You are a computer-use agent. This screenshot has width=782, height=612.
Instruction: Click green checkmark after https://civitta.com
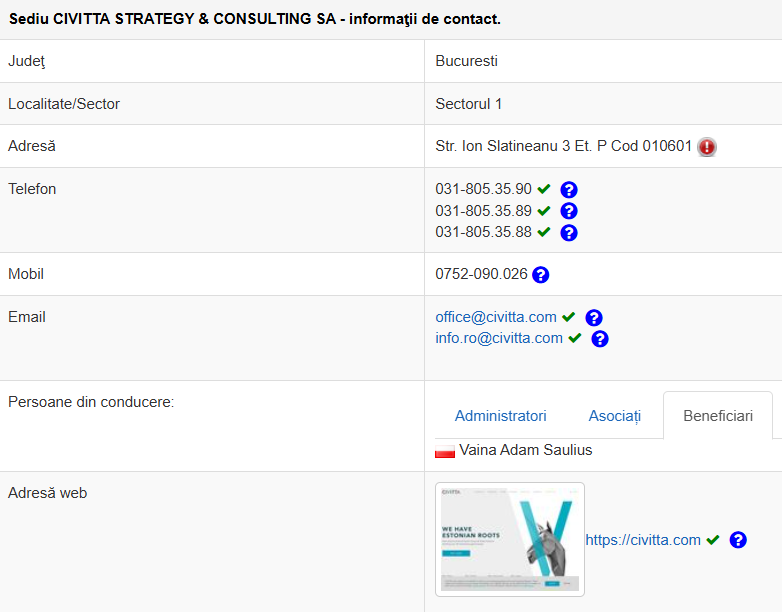(713, 540)
